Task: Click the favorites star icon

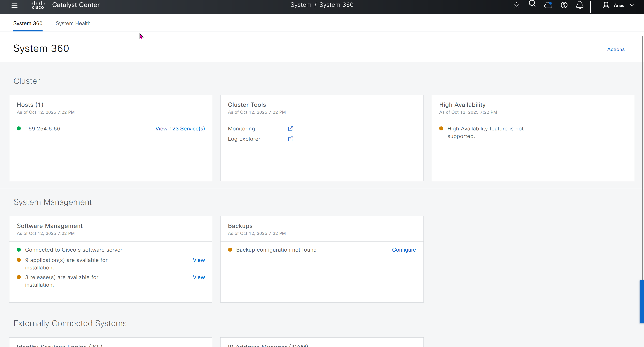Action: [516, 5]
